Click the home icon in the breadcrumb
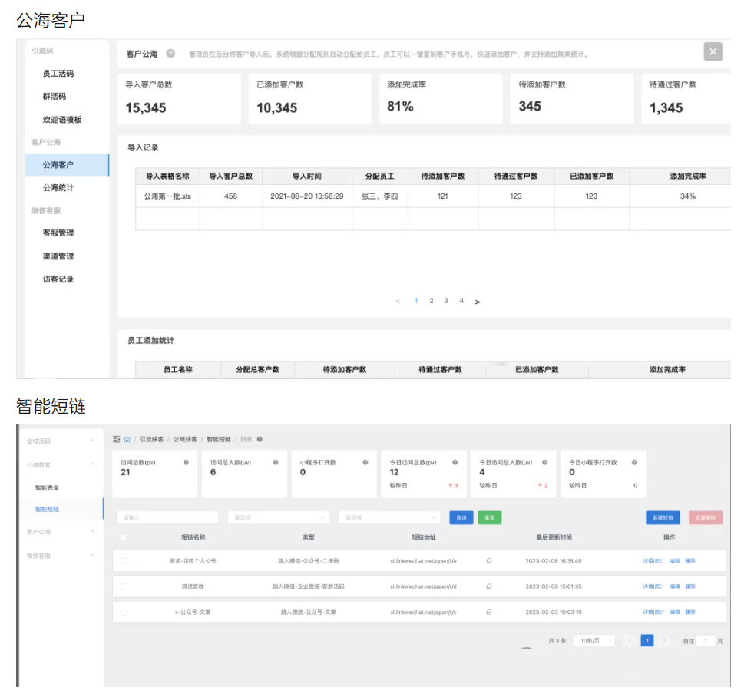Screen dimensions: 754x700 127,439
